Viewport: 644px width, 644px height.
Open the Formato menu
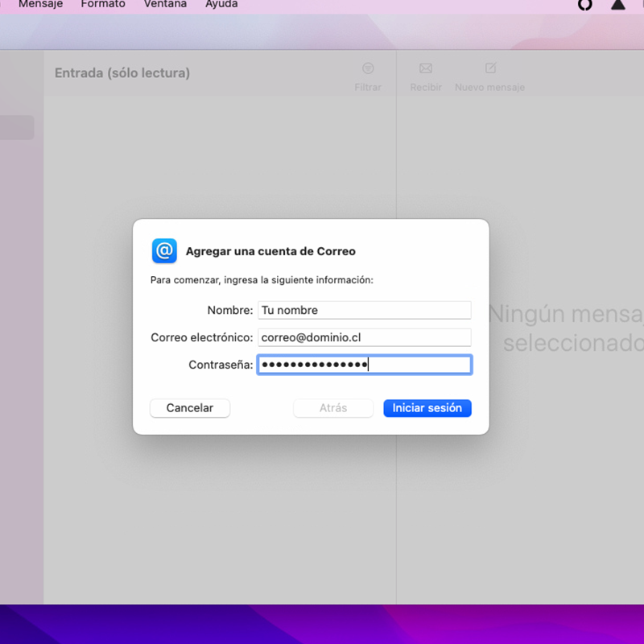click(x=103, y=5)
